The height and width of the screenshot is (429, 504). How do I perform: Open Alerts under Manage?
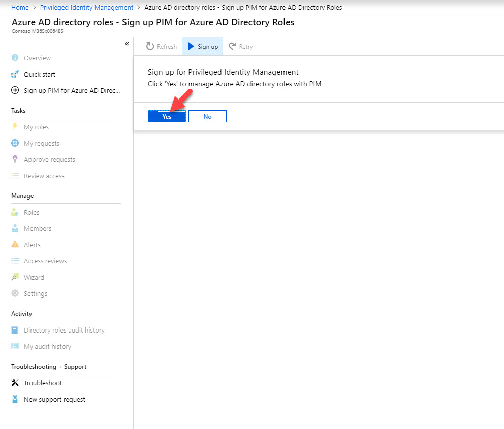point(32,245)
